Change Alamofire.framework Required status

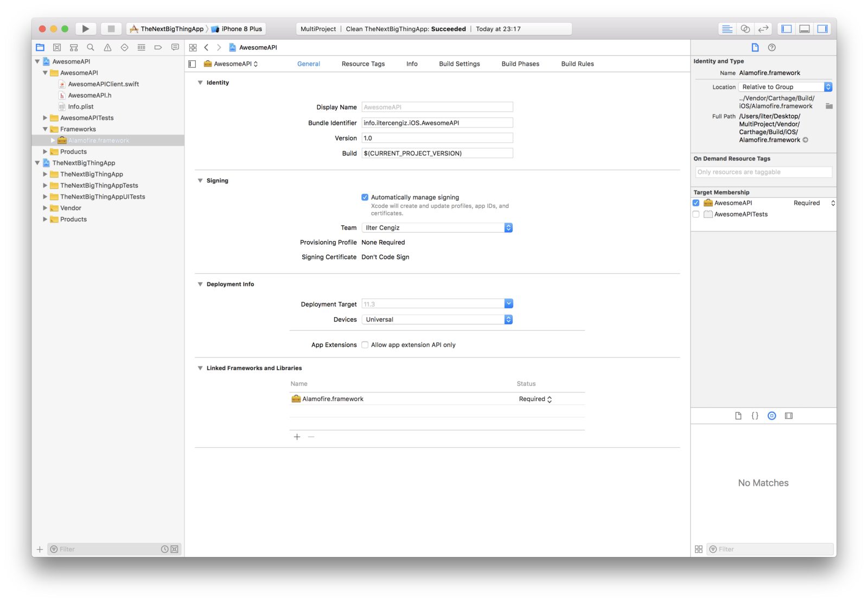click(x=535, y=399)
